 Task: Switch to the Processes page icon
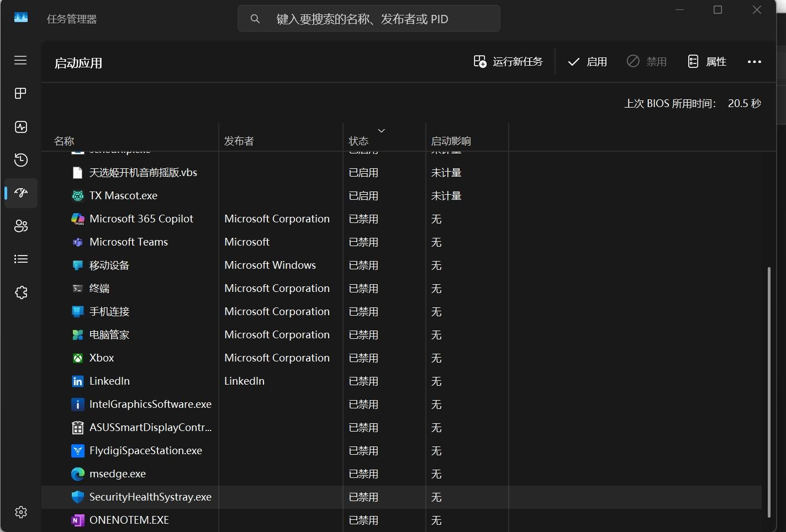pos(20,93)
